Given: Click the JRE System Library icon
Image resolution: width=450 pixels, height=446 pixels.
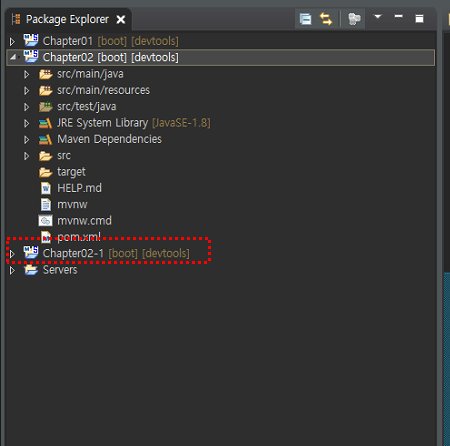Looking at the screenshot, I should [46, 123].
